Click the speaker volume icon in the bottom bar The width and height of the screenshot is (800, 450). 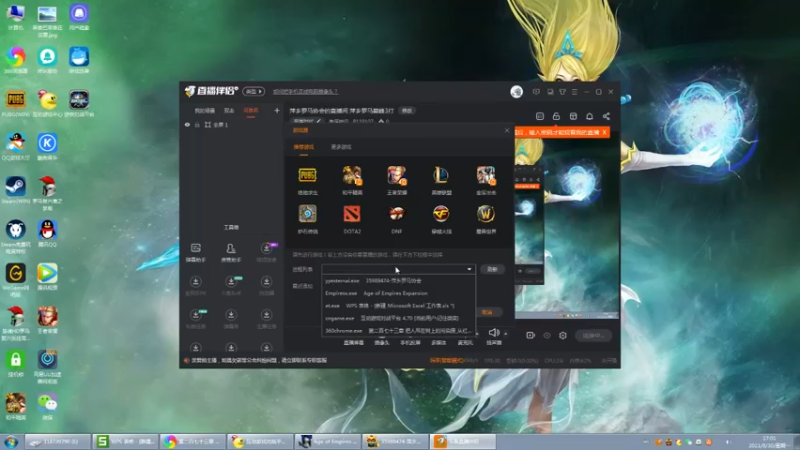493,333
